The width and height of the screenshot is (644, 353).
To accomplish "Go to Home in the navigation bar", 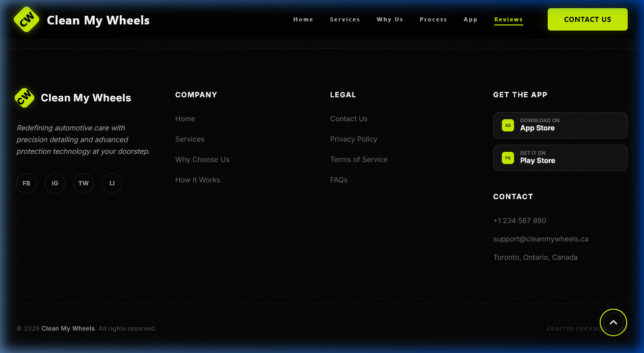I will pyautogui.click(x=303, y=19).
